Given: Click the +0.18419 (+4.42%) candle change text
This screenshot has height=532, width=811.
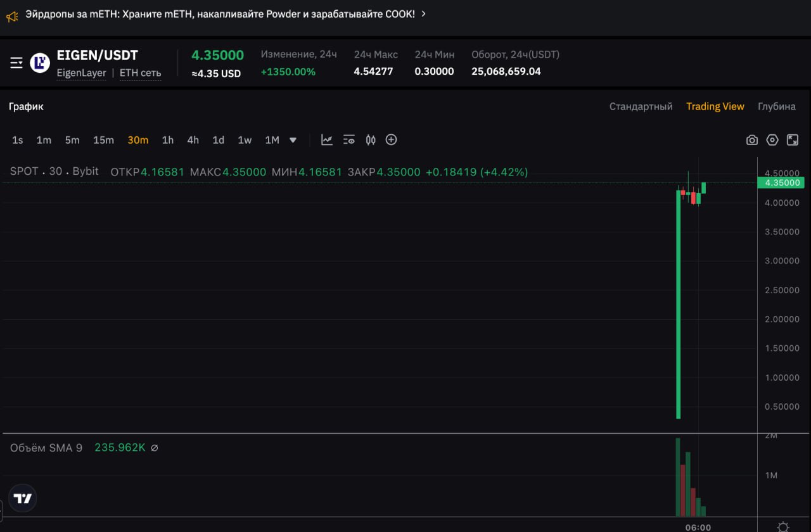Looking at the screenshot, I should coord(476,172).
